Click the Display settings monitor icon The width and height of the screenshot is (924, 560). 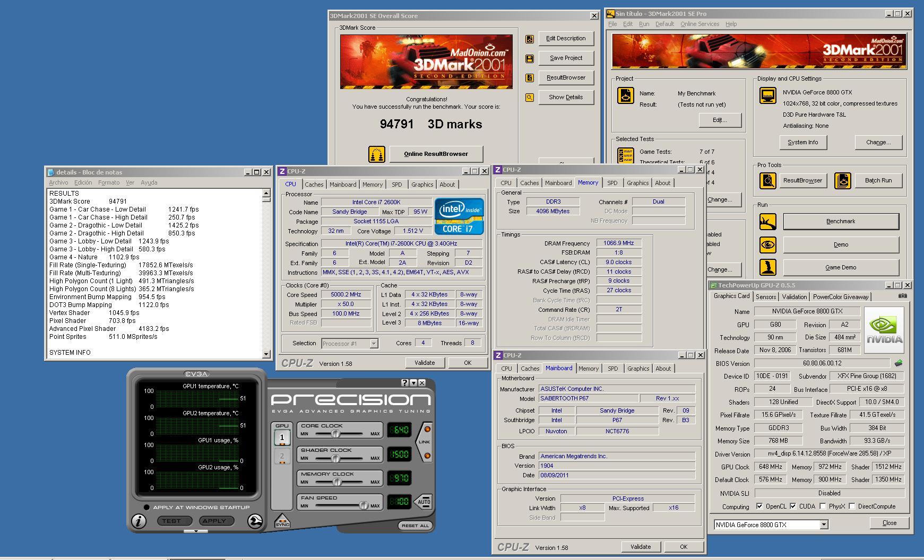tap(767, 95)
